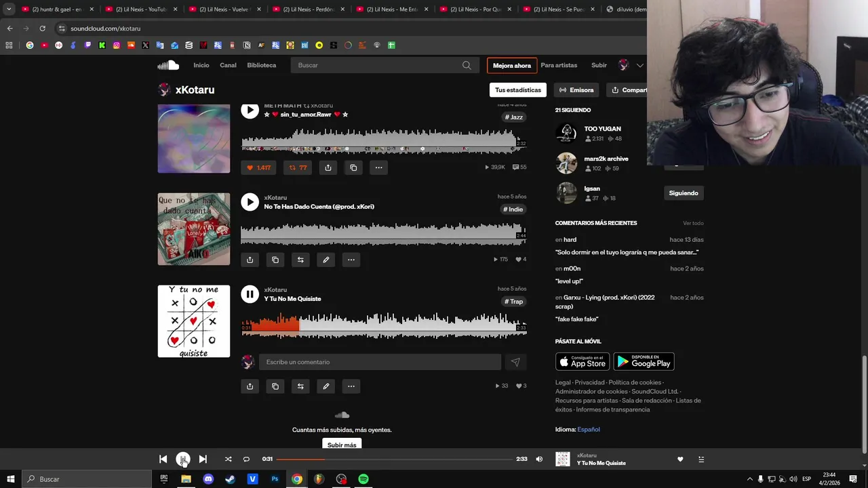This screenshot has width=868, height=488.
Task: Share the No Te Has Dado Cuenta track
Action: click(250, 260)
